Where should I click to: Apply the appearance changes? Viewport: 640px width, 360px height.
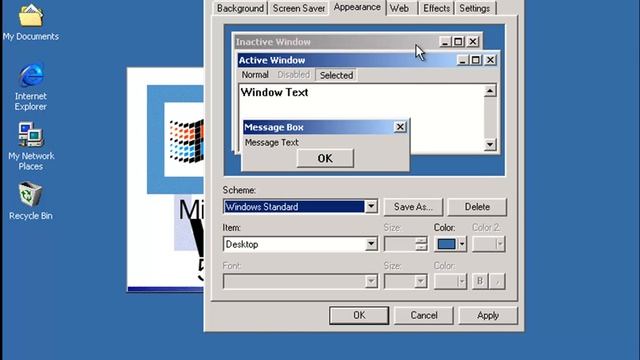(488, 315)
